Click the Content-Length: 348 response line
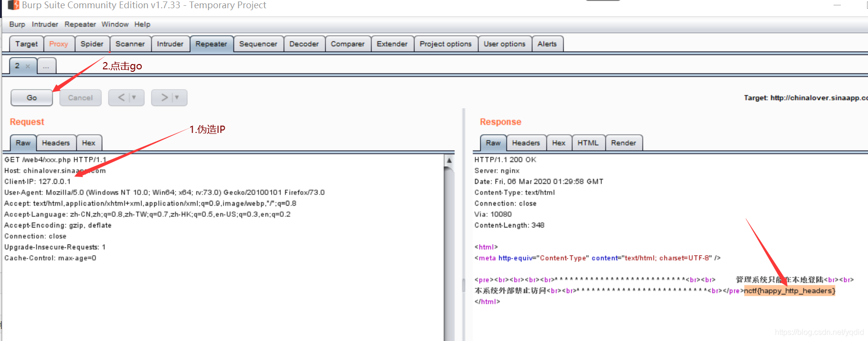The image size is (868, 341). [509, 226]
